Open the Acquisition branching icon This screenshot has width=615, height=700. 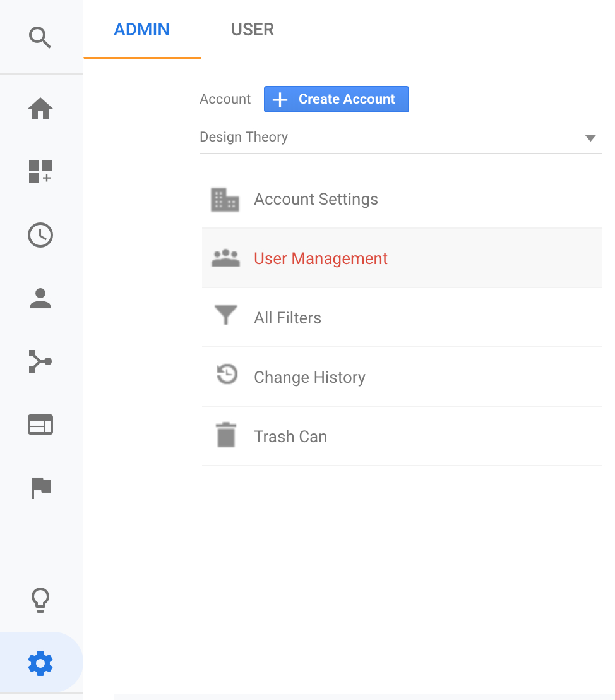tap(40, 361)
